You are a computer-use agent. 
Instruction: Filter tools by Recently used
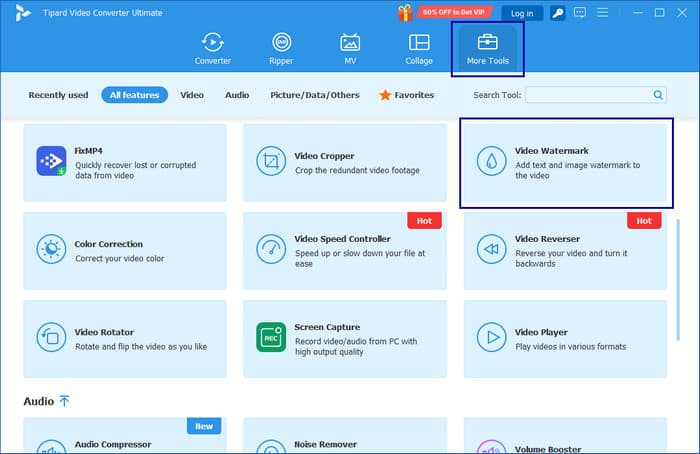(x=59, y=95)
